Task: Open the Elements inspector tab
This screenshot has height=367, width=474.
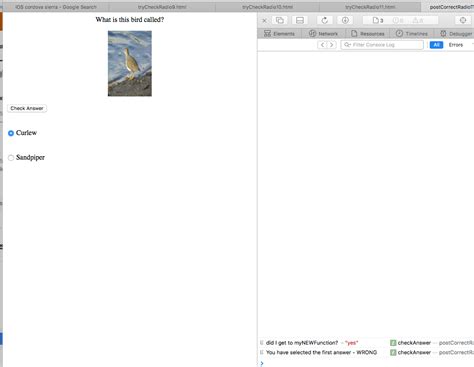Action: pyautogui.click(x=279, y=34)
